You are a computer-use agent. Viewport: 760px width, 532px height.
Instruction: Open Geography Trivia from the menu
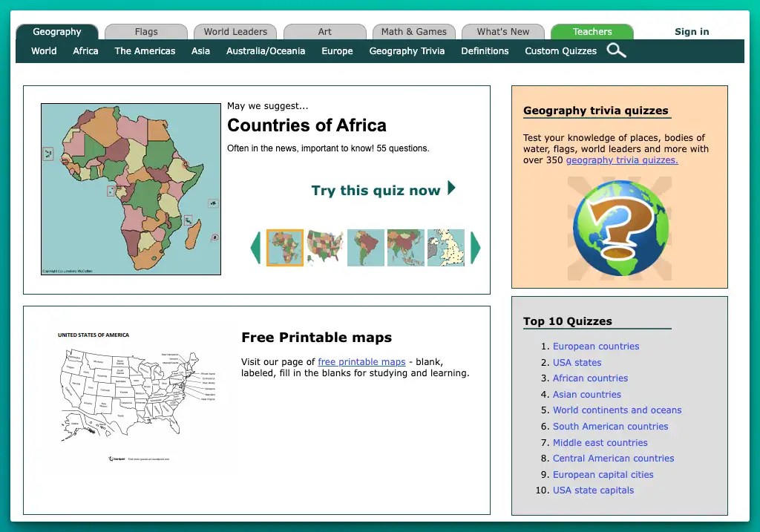pyautogui.click(x=407, y=51)
